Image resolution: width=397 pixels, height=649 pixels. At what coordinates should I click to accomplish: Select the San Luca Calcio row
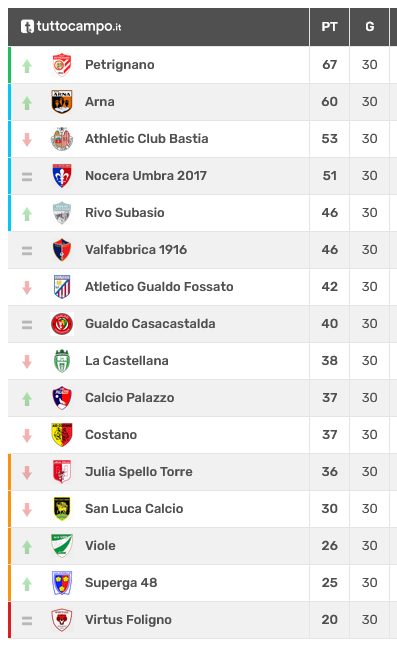point(199,509)
